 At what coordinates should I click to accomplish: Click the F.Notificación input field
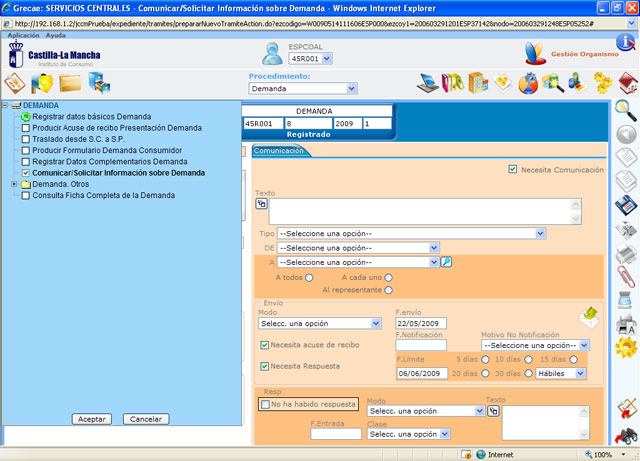click(x=421, y=345)
